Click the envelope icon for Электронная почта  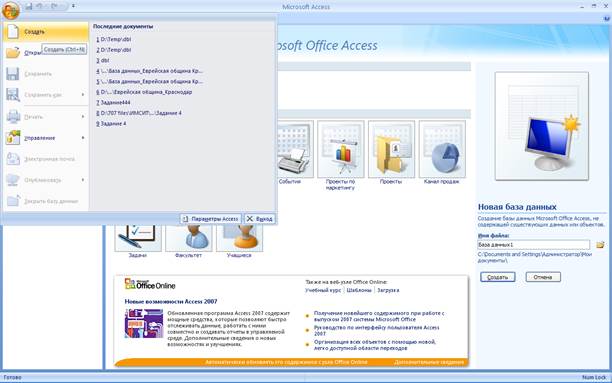click(x=13, y=159)
